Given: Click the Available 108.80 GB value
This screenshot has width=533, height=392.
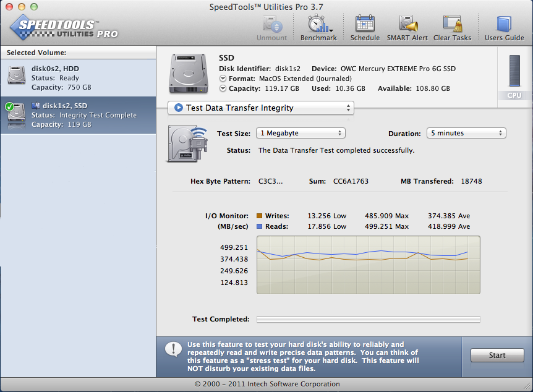Looking at the screenshot, I should [x=433, y=88].
